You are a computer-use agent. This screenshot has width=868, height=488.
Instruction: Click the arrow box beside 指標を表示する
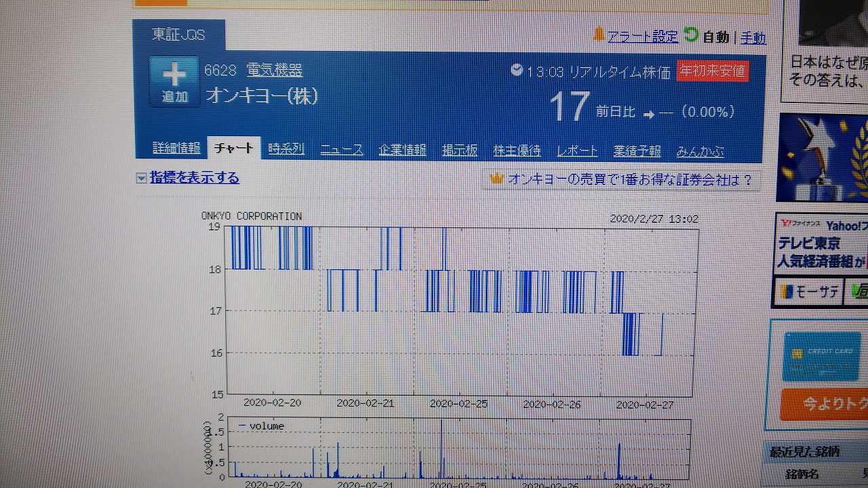141,178
